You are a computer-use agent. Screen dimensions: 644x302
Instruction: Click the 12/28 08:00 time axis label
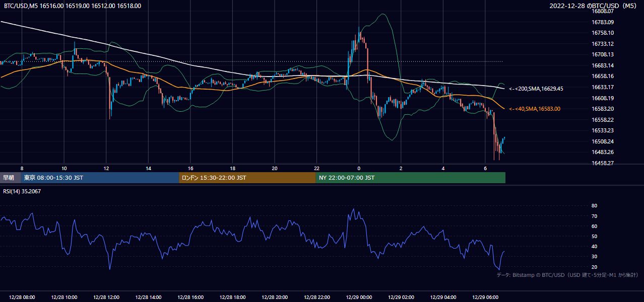click(22, 297)
